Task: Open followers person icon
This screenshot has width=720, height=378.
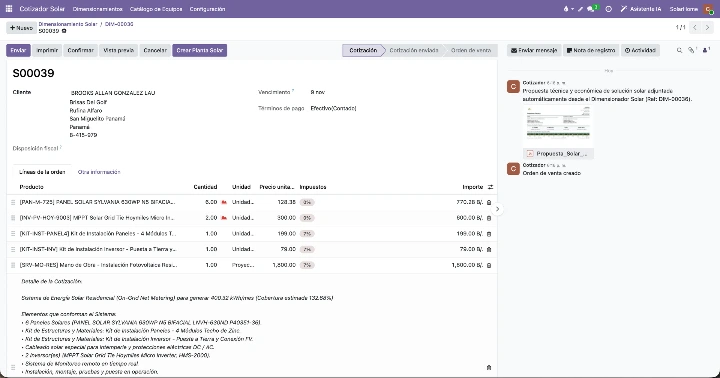Action: tap(706, 50)
